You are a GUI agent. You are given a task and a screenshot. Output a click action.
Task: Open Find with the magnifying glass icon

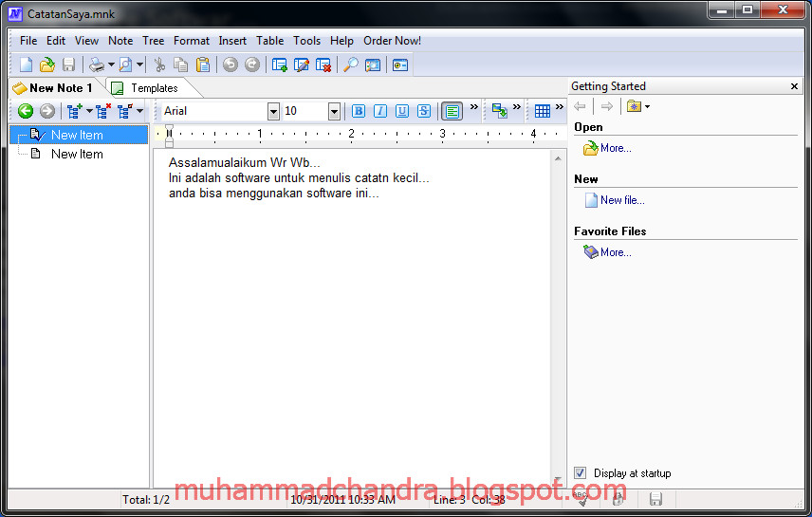pos(351,65)
